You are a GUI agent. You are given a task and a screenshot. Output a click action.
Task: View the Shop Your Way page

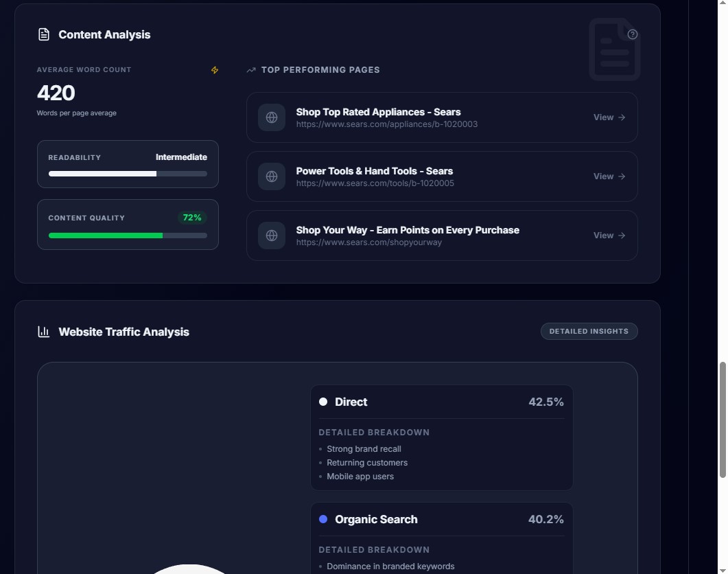(x=609, y=236)
